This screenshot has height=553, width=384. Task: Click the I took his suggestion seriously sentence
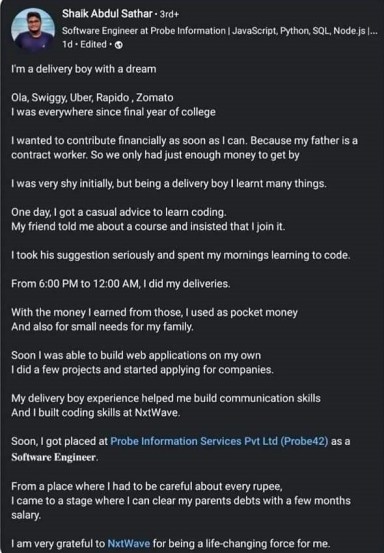pos(181,255)
